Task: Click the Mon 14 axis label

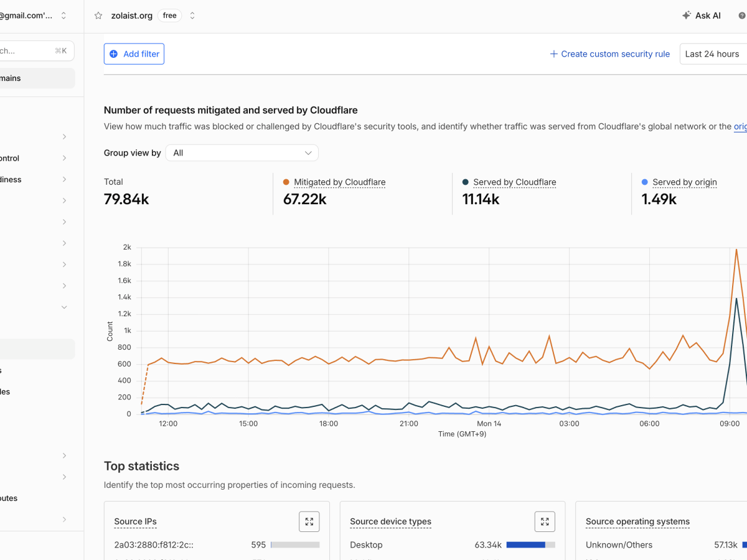Action: pyautogui.click(x=489, y=423)
